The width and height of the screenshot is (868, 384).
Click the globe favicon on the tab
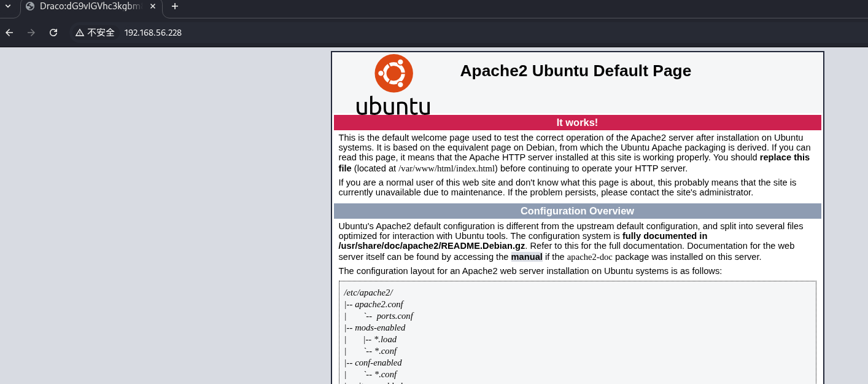[30, 6]
